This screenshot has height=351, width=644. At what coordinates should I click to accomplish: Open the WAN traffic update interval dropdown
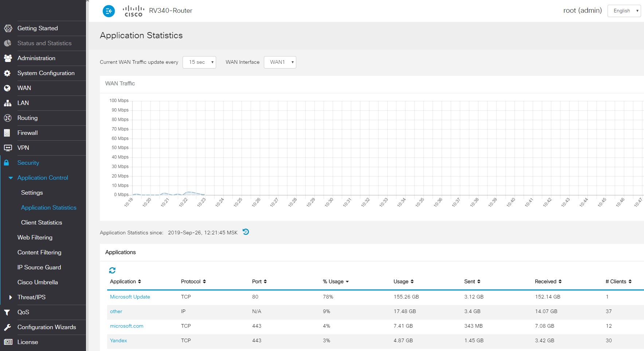click(x=199, y=62)
